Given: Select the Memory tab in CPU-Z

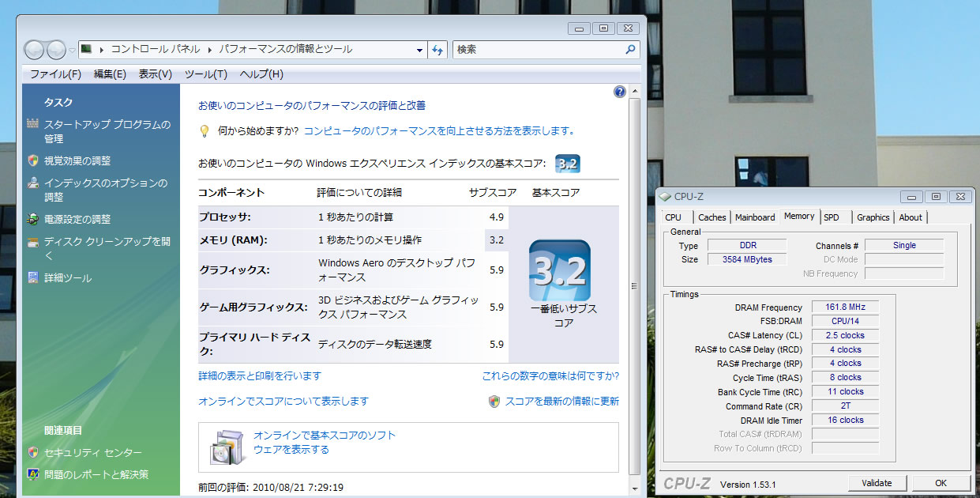Looking at the screenshot, I should 799,216.
